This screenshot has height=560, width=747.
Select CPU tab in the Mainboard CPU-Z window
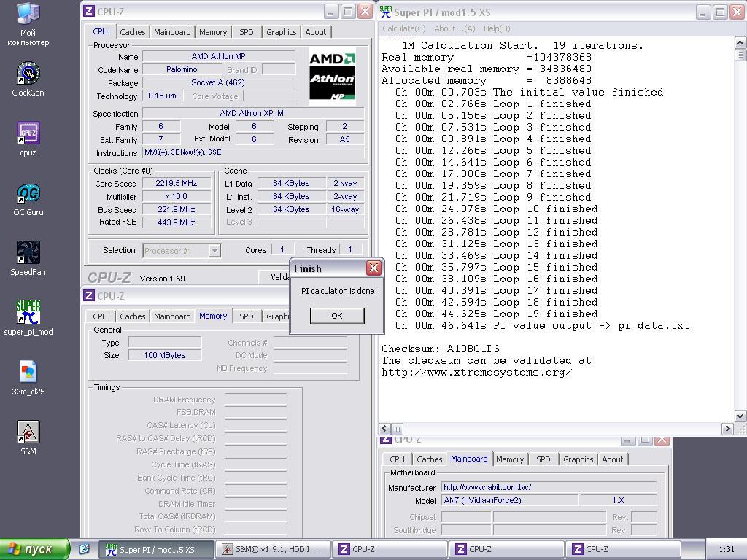click(x=397, y=459)
